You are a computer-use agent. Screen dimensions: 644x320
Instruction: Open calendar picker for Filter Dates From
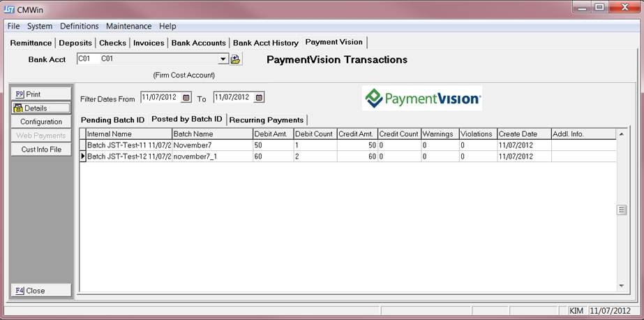(186, 98)
